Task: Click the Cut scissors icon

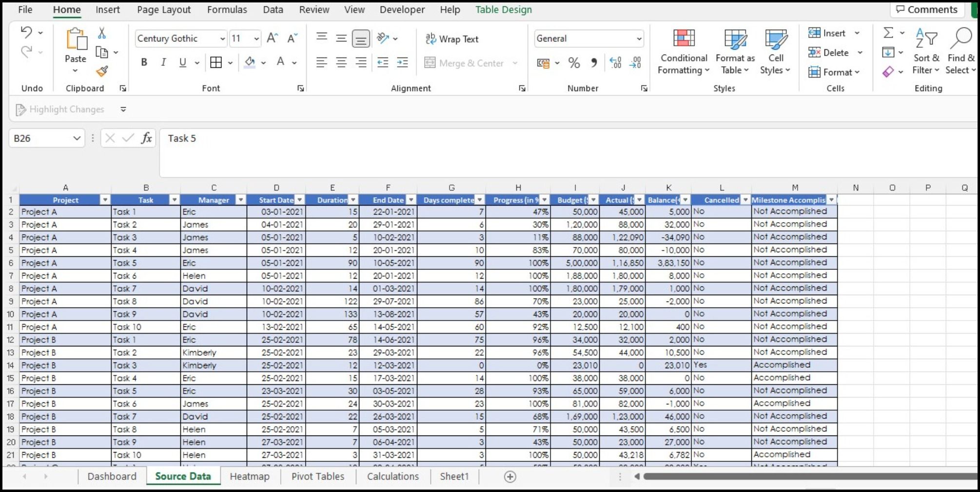Action: click(x=102, y=33)
